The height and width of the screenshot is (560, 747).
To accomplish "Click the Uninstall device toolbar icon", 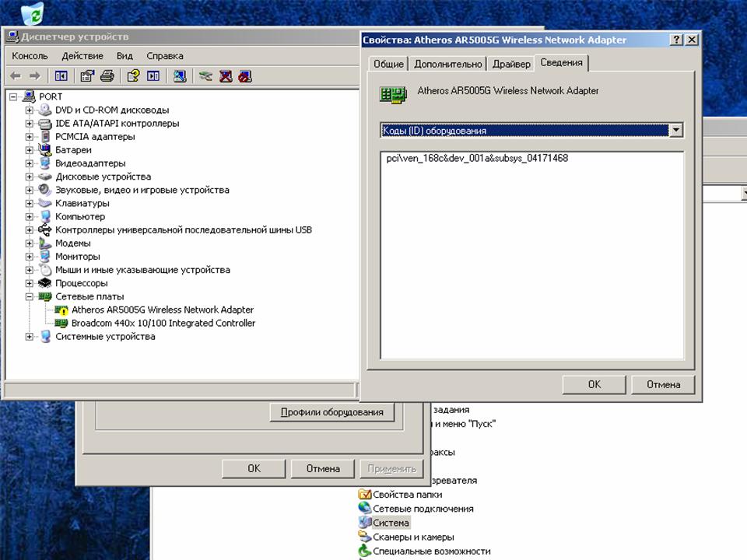I will (226, 75).
